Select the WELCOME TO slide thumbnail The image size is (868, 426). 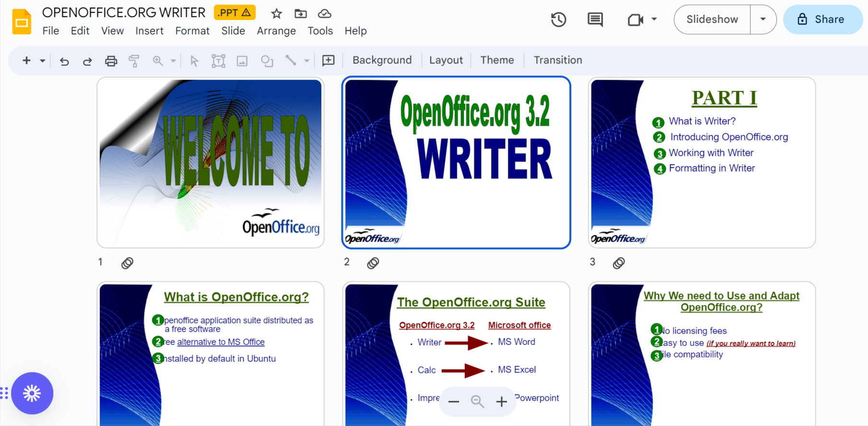pos(211,163)
